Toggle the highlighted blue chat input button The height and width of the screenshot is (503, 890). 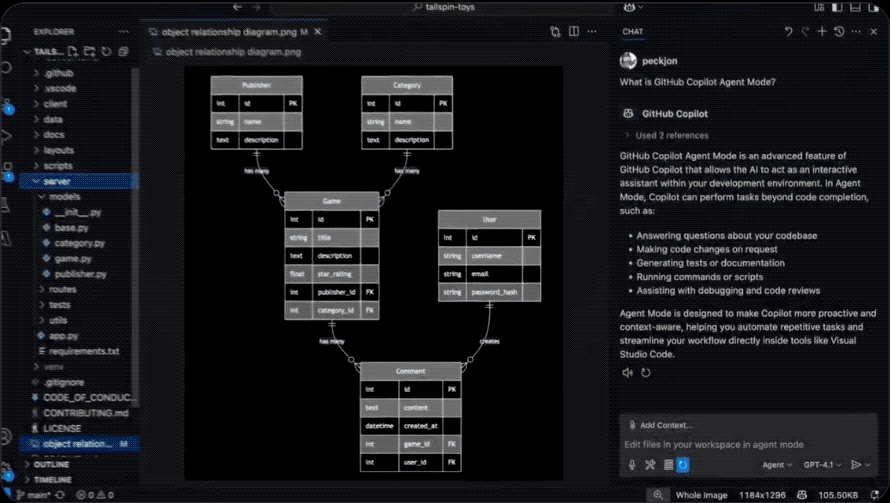[x=683, y=465]
